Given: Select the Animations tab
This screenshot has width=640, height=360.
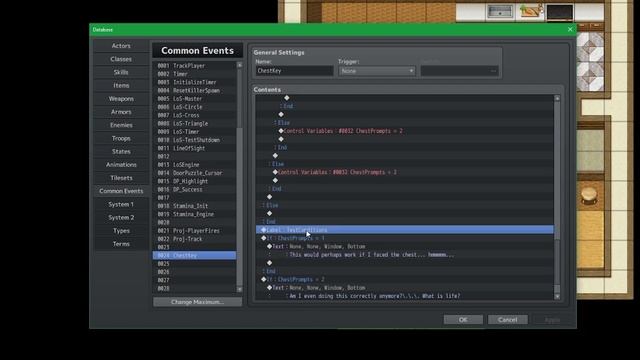Looking at the screenshot, I should [x=121, y=164].
